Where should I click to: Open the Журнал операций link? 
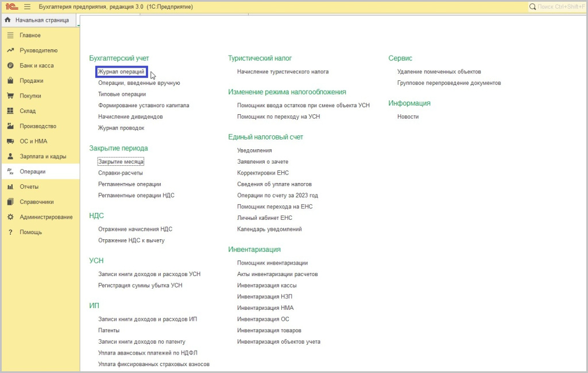tap(121, 72)
